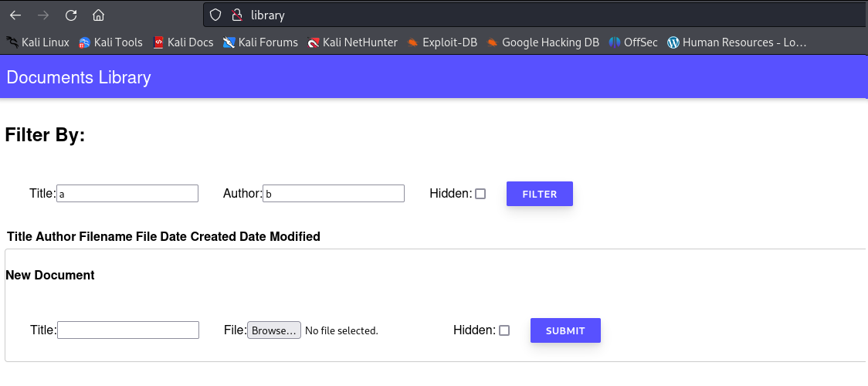Toggle the Hidden checkbox in the filter section

pyautogui.click(x=480, y=194)
